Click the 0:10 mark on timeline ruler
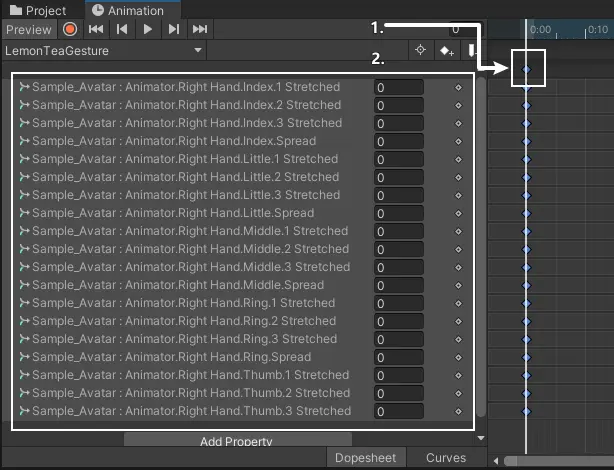Viewport: 614px width, 470px height. pos(597,30)
